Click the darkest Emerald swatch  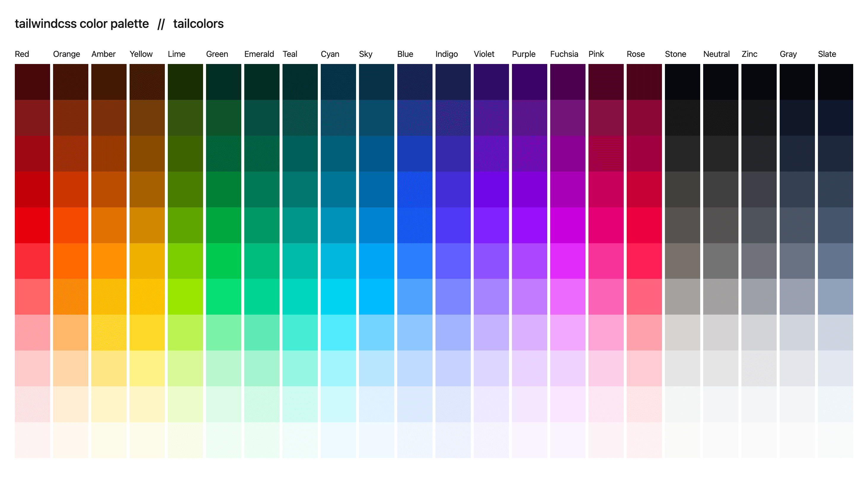click(x=262, y=82)
